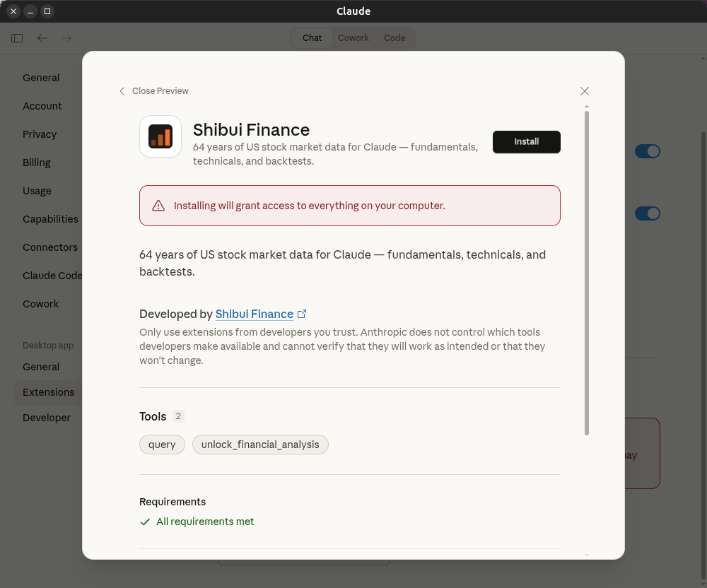
Task: Click the back navigation arrow
Action: coord(42,38)
